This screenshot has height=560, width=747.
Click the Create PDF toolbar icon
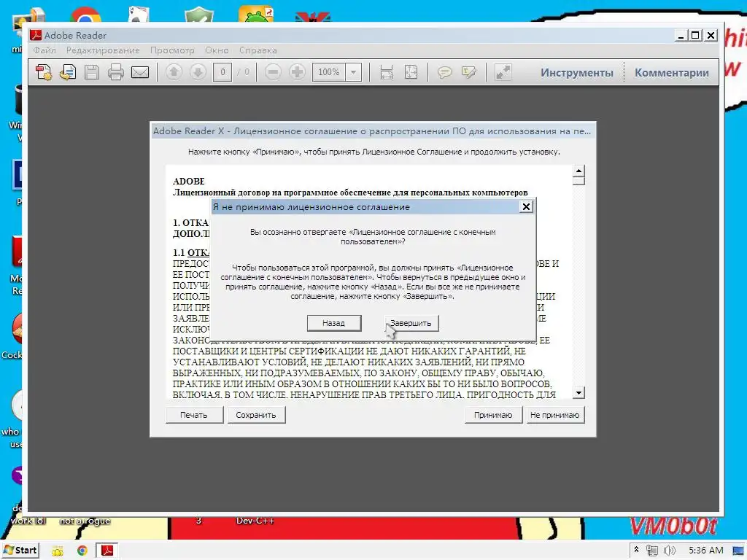pyautogui.click(x=44, y=72)
